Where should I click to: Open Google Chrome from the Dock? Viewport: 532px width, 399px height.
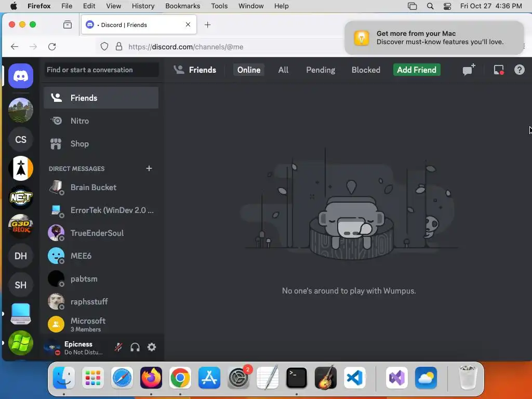pos(180,378)
